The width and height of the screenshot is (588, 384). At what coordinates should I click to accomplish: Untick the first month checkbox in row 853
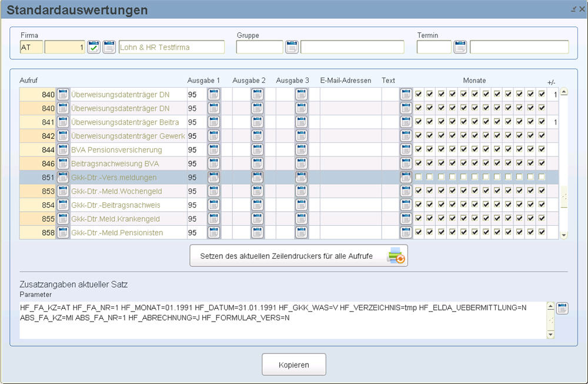click(419, 191)
